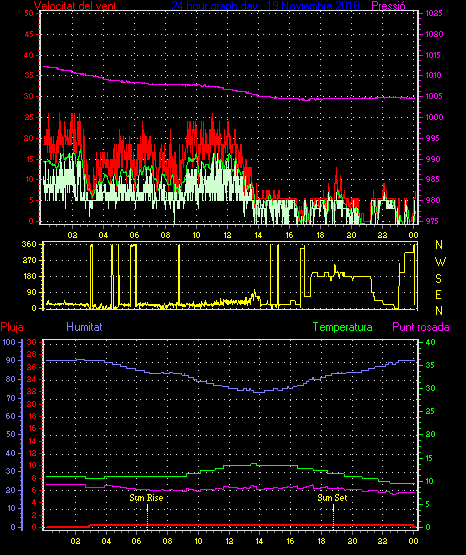
Task: Click the 'Temperatura' green label
Action: coord(343,327)
